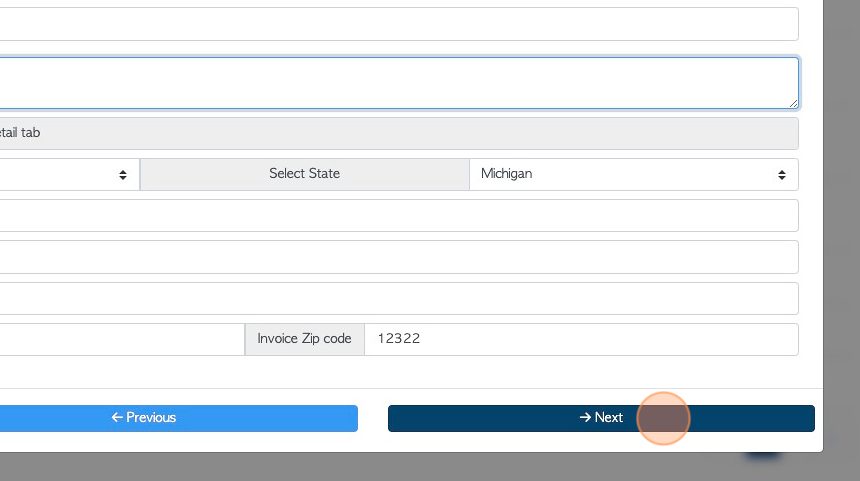Click the empty field just above the zip code row

click(399, 298)
